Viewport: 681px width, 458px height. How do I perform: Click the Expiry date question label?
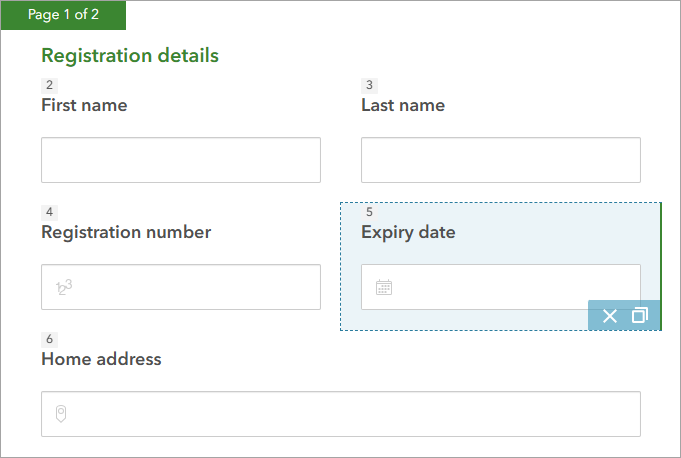pyautogui.click(x=408, y=232)
